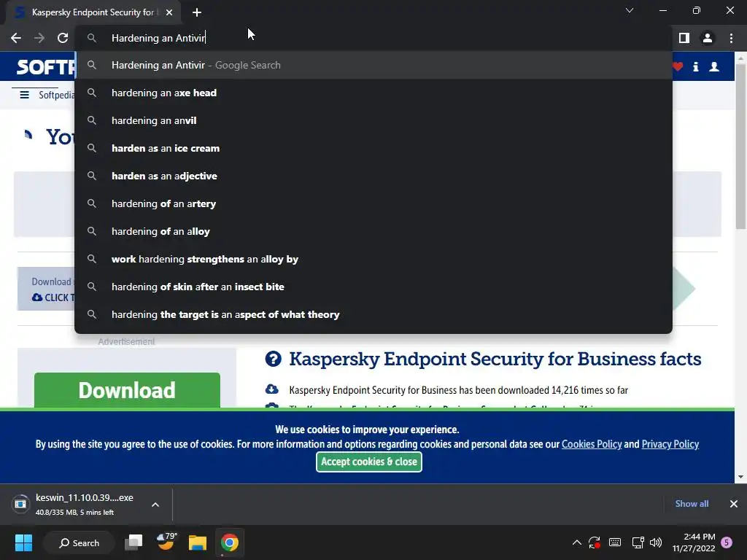Reload the current page
The image size is (747, 560).
63,38
